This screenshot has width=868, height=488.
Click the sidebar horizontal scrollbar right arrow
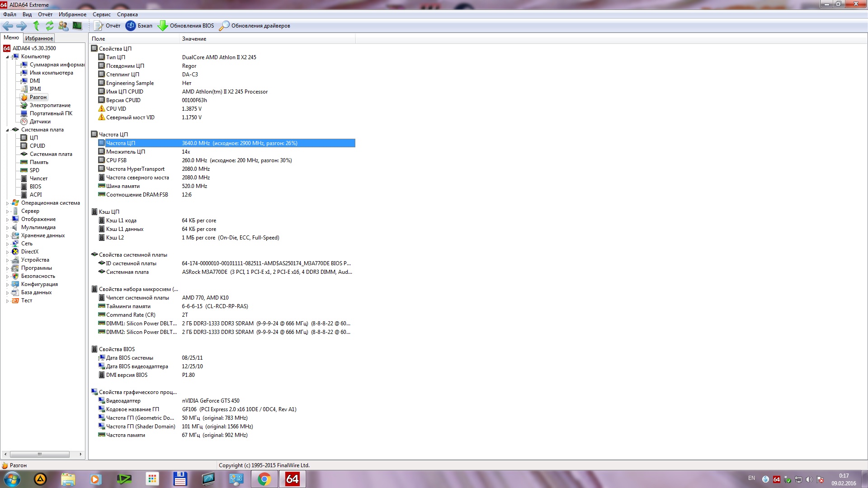point(80,454)
